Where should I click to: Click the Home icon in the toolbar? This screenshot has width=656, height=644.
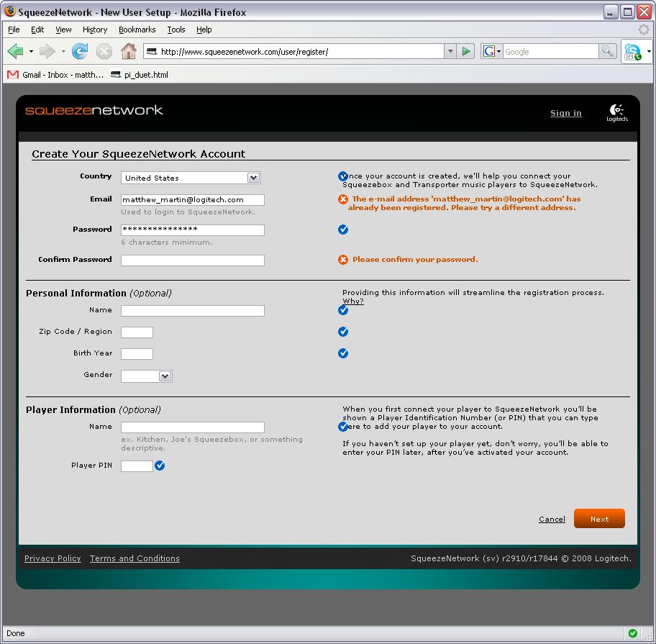pyautogui.click(x=128, y=51)
